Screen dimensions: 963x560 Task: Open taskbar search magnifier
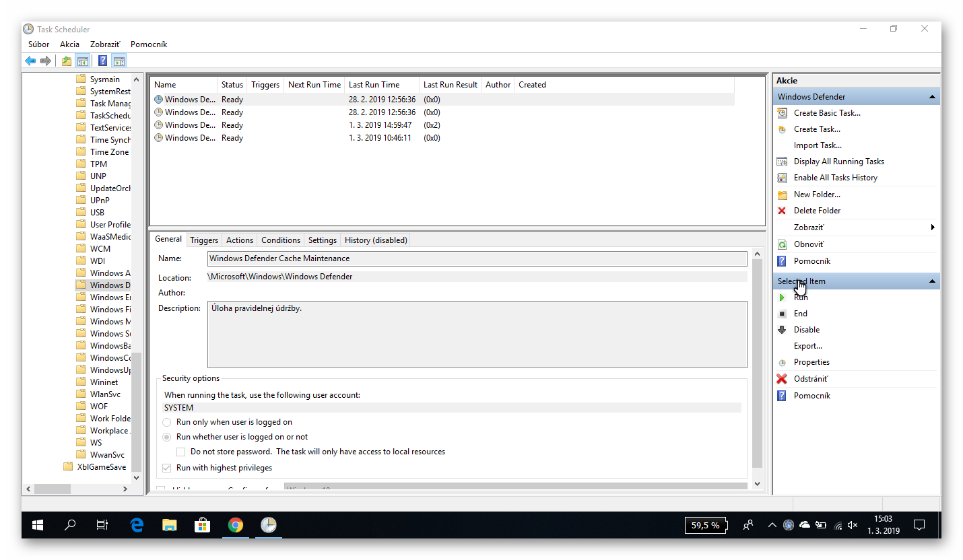(x=70, y=525)
